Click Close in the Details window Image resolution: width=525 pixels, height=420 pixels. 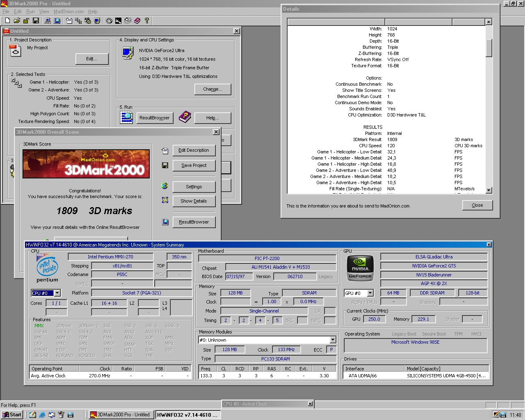(477, 205)
